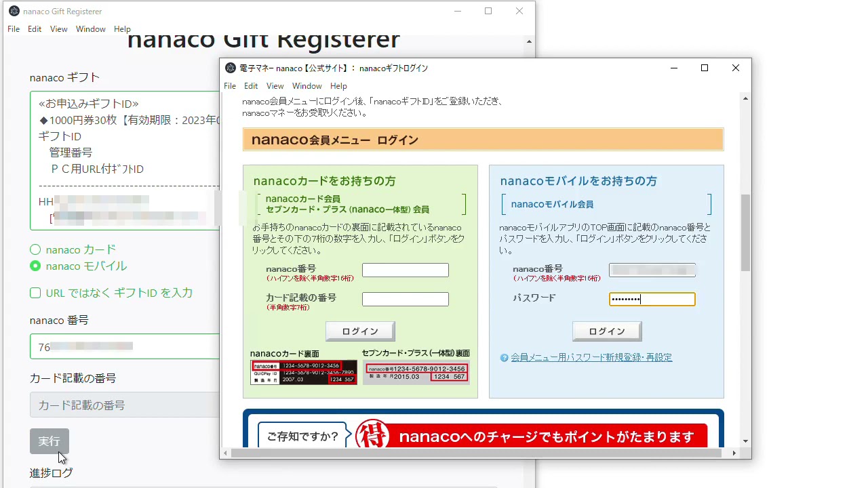This screenshot has height=488, width=868.
Task: Click the nanaco会員メニュー ログイン heading
Action: click(x=335, y=140)
